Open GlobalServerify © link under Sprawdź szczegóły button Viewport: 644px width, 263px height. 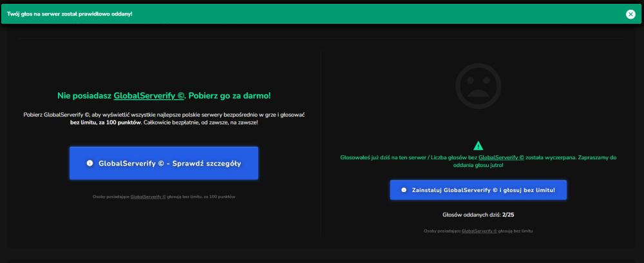pos(148,197)
